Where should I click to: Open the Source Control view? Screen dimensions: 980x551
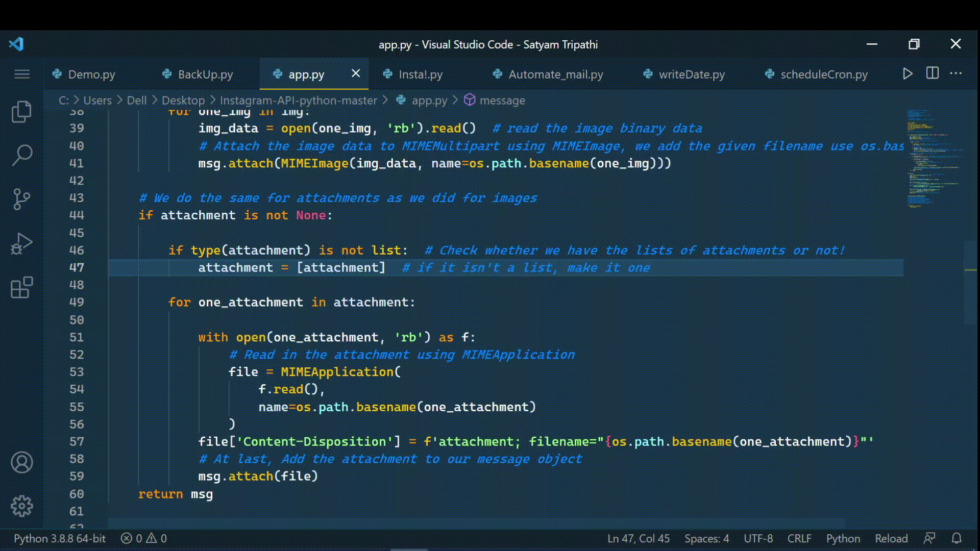[21, 199]
